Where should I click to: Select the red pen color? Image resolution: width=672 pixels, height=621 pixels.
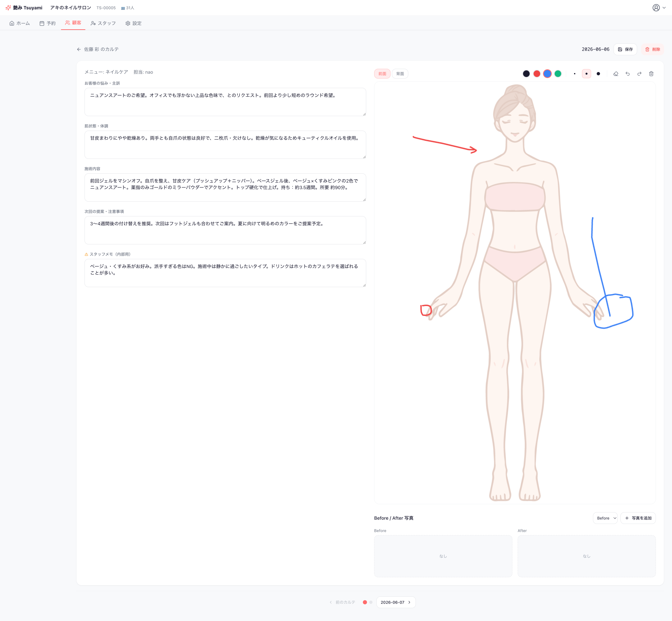[x=537, y=74]
